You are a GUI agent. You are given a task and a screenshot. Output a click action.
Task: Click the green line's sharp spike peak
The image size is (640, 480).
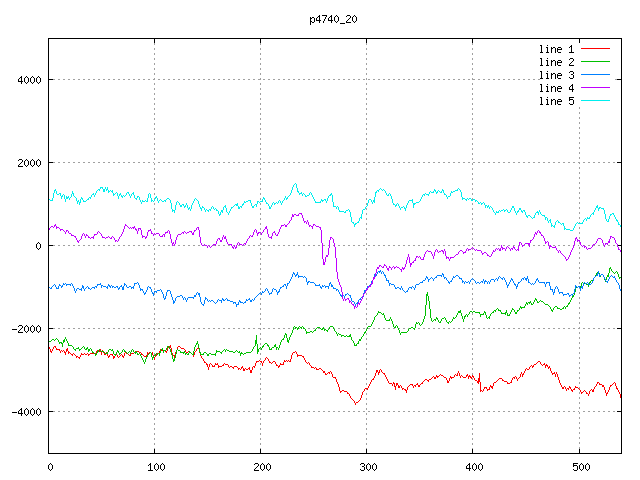(x=428, y=294)
